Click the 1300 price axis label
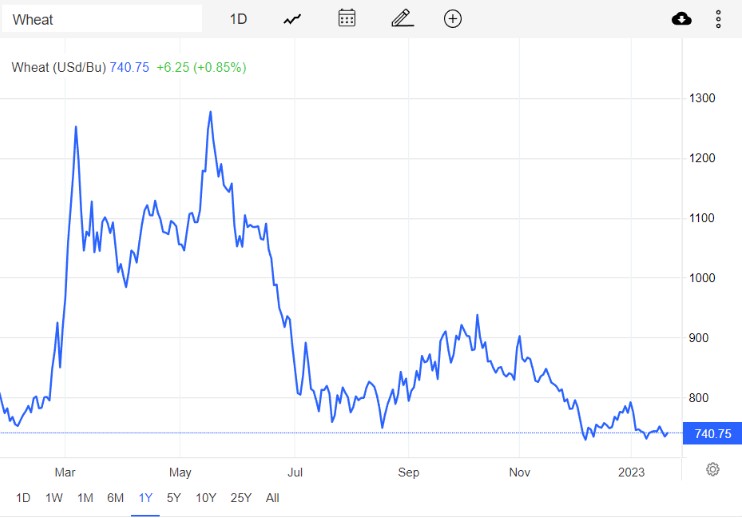 [702, 98]
